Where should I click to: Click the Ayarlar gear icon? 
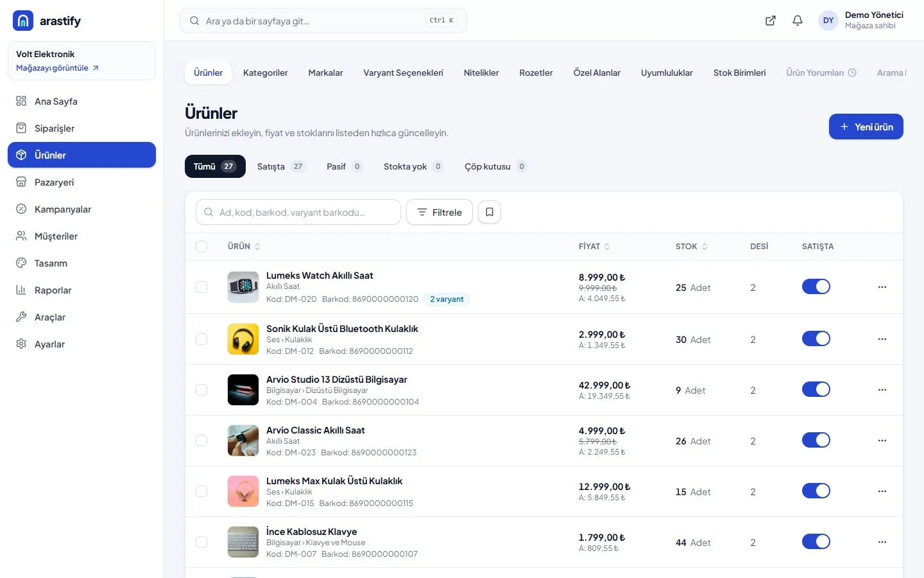[x=21, y=344]
